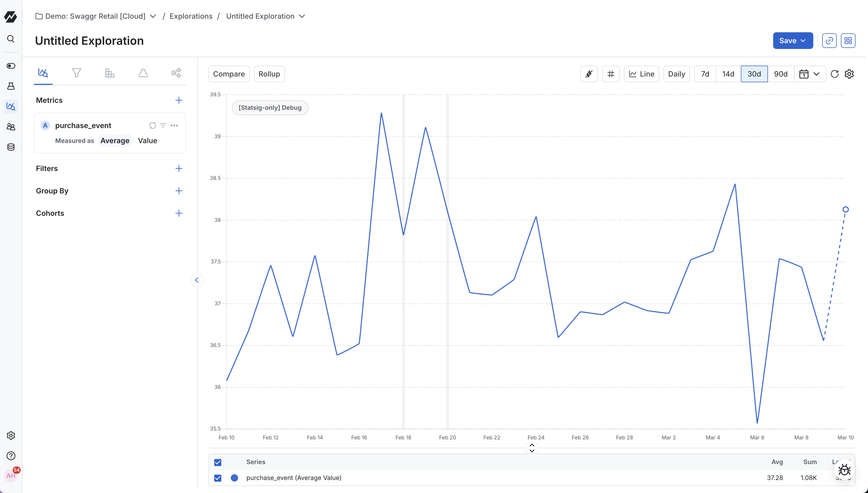This screenshot has width=868, height=493.
Task: Select the Funnel analysis icon
Action: (x=77, y=72)
